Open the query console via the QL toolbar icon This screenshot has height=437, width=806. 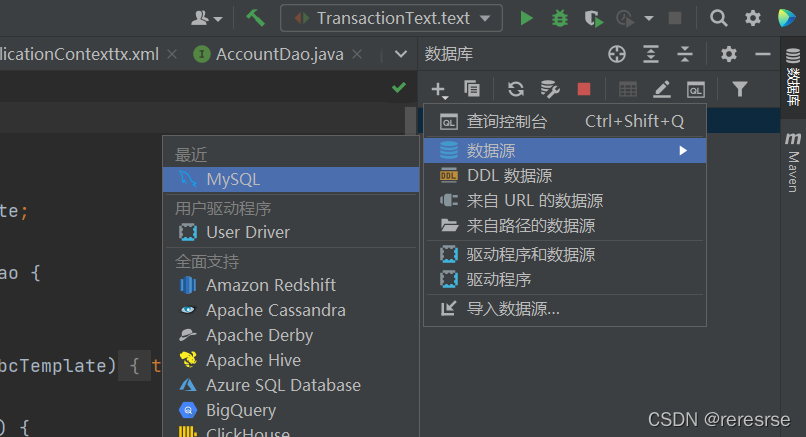(695, 90)
